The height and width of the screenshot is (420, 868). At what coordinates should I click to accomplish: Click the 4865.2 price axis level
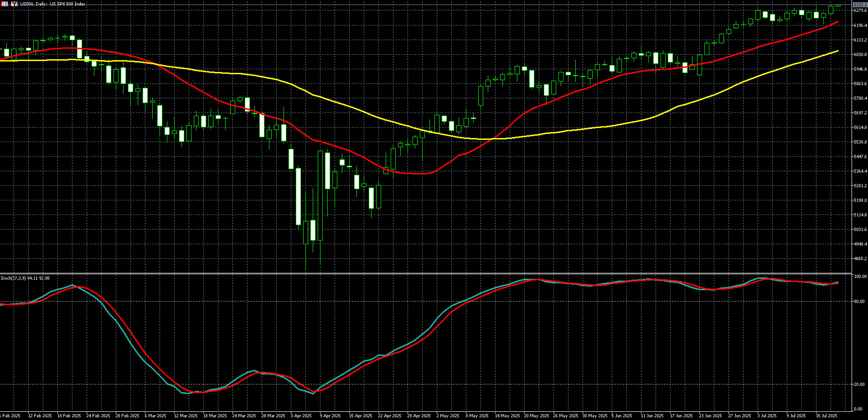(860, 259)
